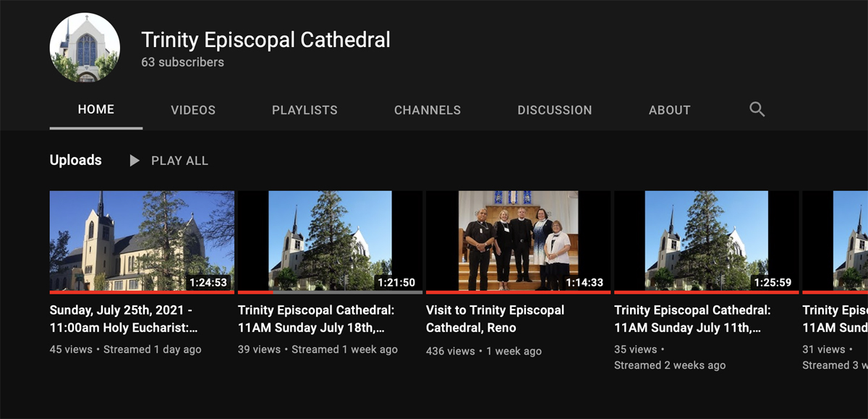Open the 11AM Sunday July 18th video title
Screen dimensions: 868x419
[x=316, y=319]
